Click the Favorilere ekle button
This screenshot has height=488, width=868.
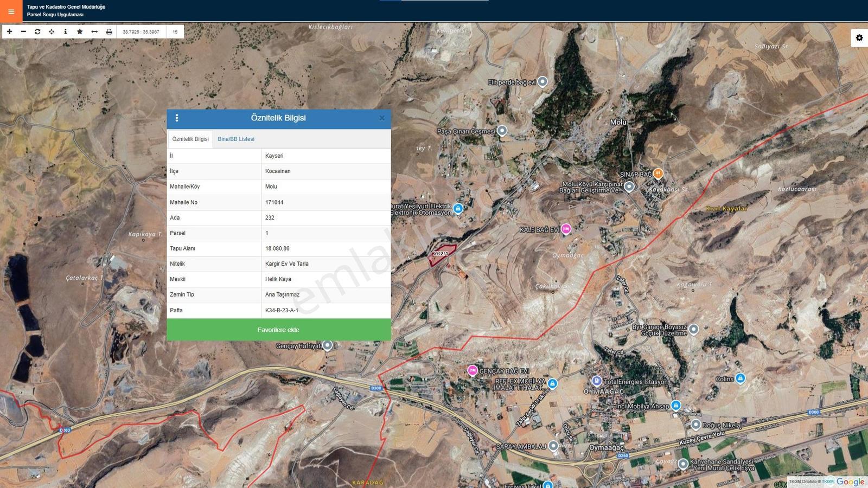point(278,330)
